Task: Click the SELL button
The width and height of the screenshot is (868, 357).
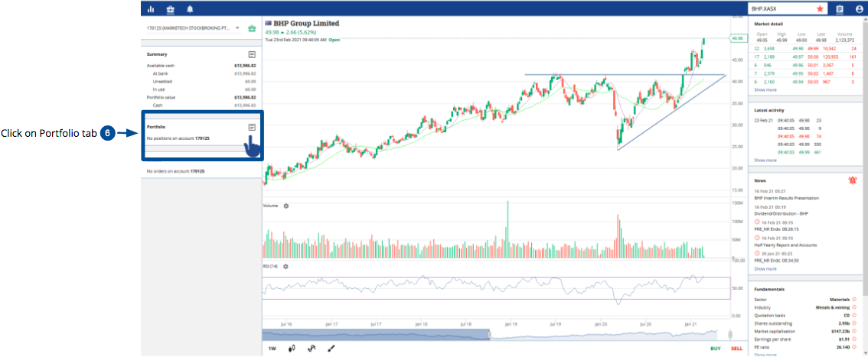Action: coord(736,349)
